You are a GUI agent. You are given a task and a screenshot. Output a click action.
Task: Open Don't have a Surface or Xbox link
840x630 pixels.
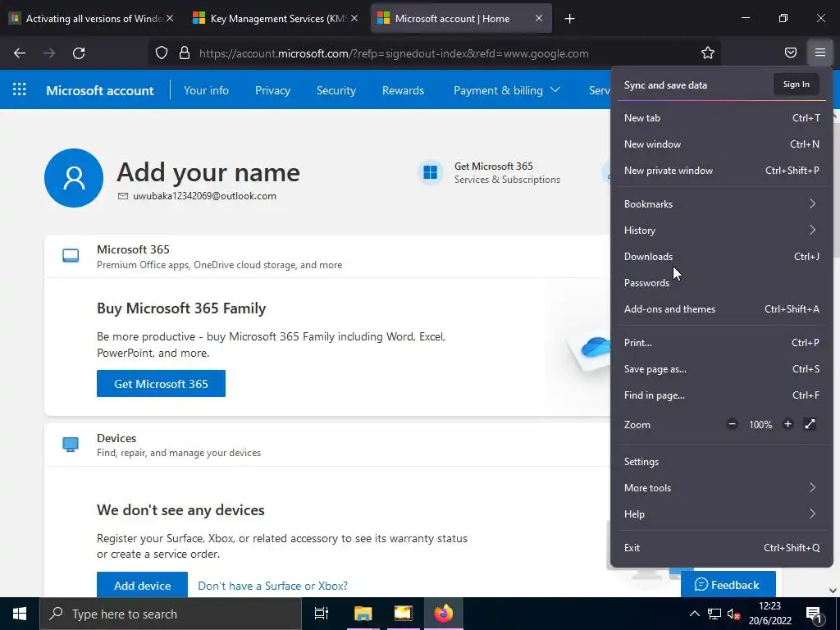pos(272,586)
